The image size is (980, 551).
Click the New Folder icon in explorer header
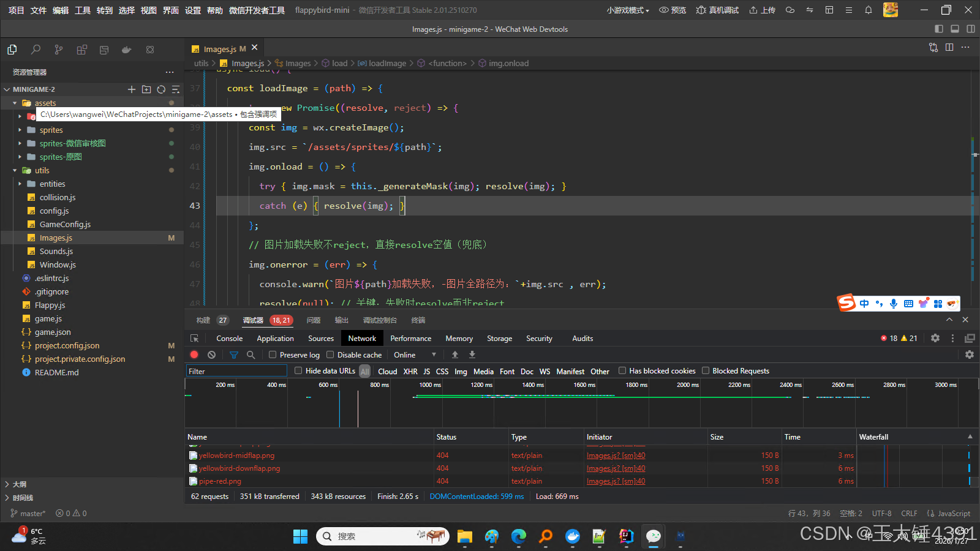(x=146, y=89)
